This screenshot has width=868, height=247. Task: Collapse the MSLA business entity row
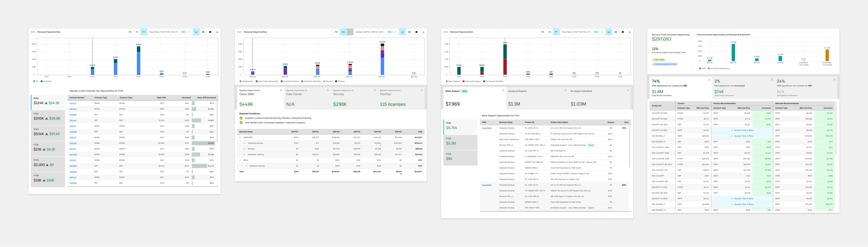click(240, 160)
